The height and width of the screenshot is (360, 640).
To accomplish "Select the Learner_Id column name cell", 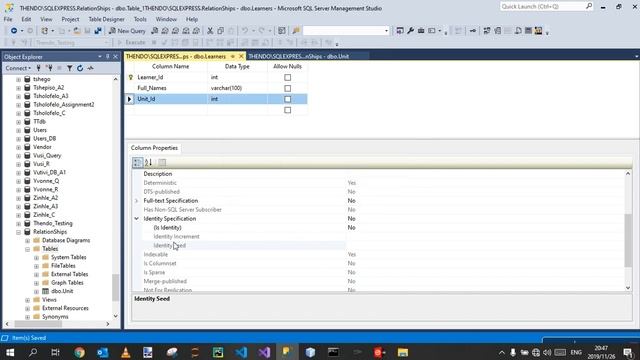I will pyautogui.click(x=171, y=77).
